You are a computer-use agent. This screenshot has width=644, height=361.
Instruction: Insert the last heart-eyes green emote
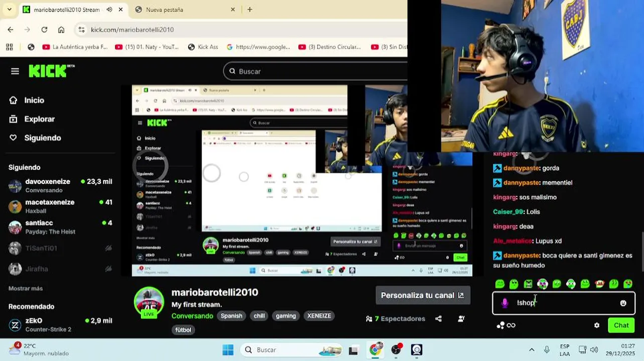(627, 284)
